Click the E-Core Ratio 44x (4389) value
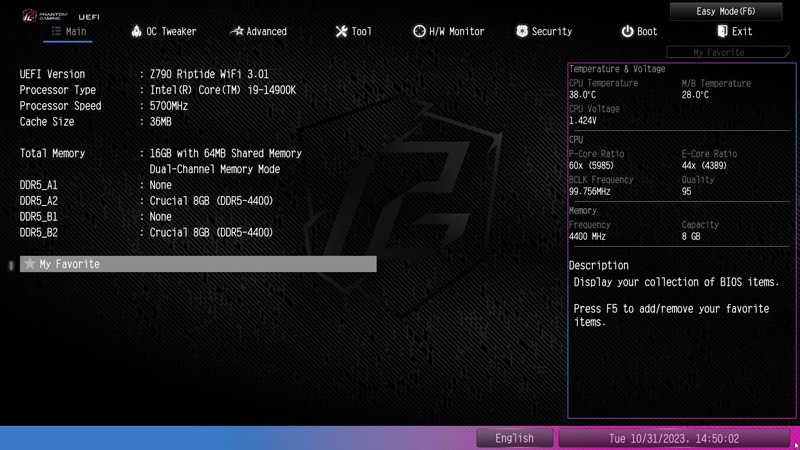The height and width of the screenshot is (450, 800). tap(704, 165)
